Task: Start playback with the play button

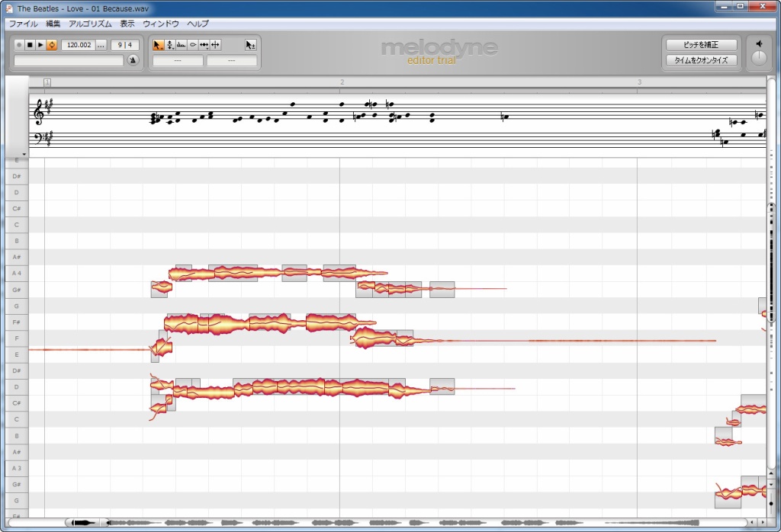Action: (41, 45)
